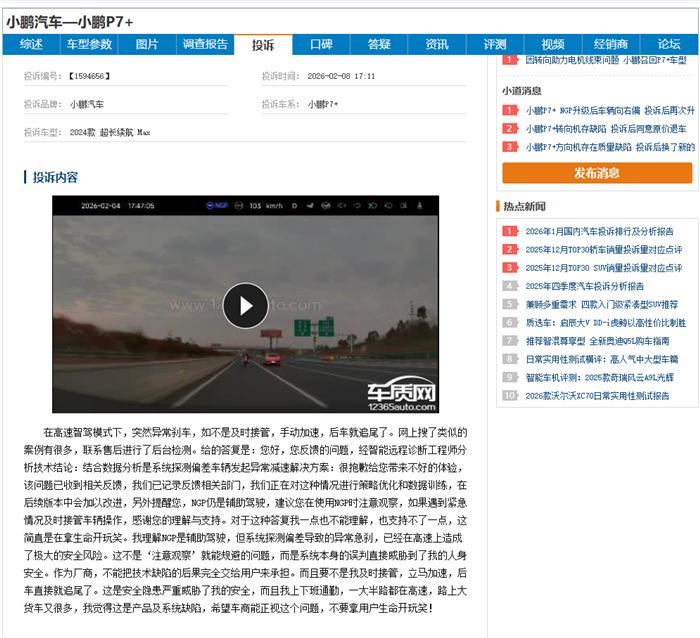
Task: Switch to 答疑 tab
Action: click(379, 44)
